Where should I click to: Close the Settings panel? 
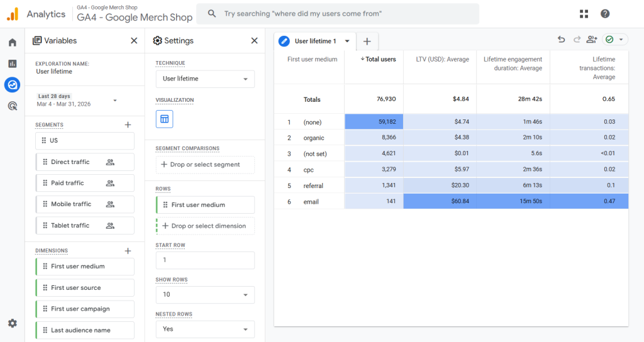tap(254, 41)
